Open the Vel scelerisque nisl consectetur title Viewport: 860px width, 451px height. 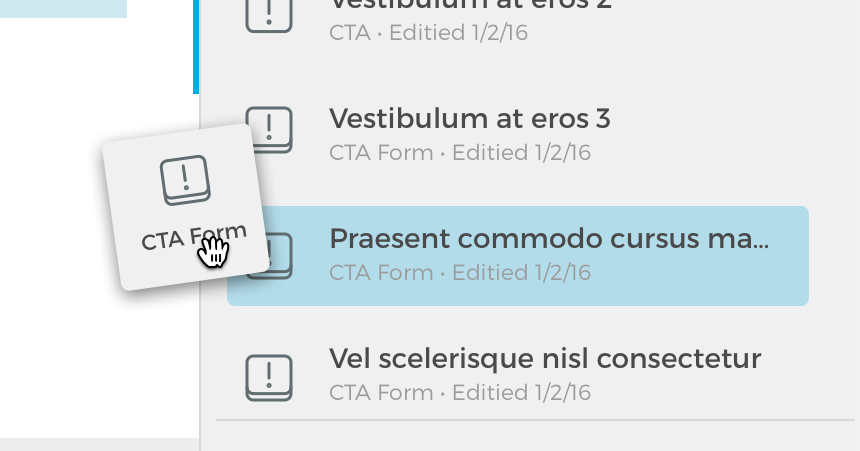tap(545, 359)
